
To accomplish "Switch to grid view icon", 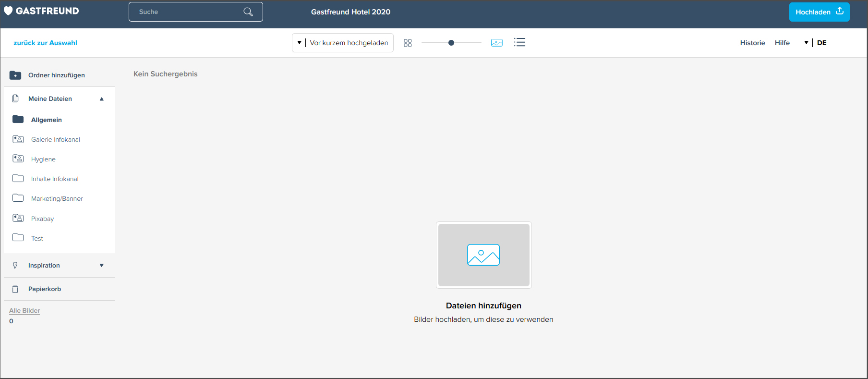I will 408,43.
